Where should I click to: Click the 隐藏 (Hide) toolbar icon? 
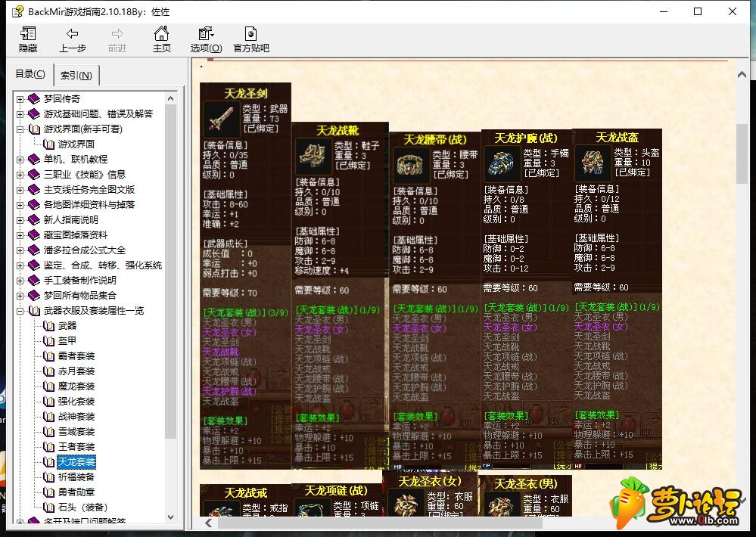[28, 33]
